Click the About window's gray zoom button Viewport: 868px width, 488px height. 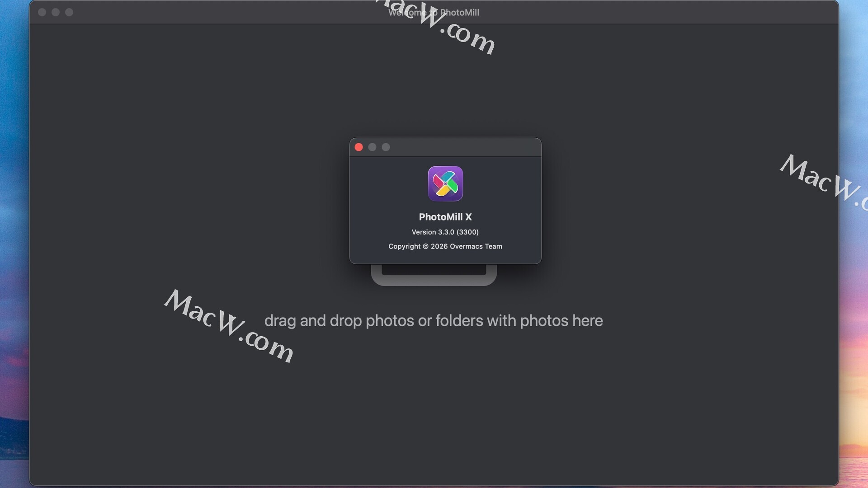386,147
